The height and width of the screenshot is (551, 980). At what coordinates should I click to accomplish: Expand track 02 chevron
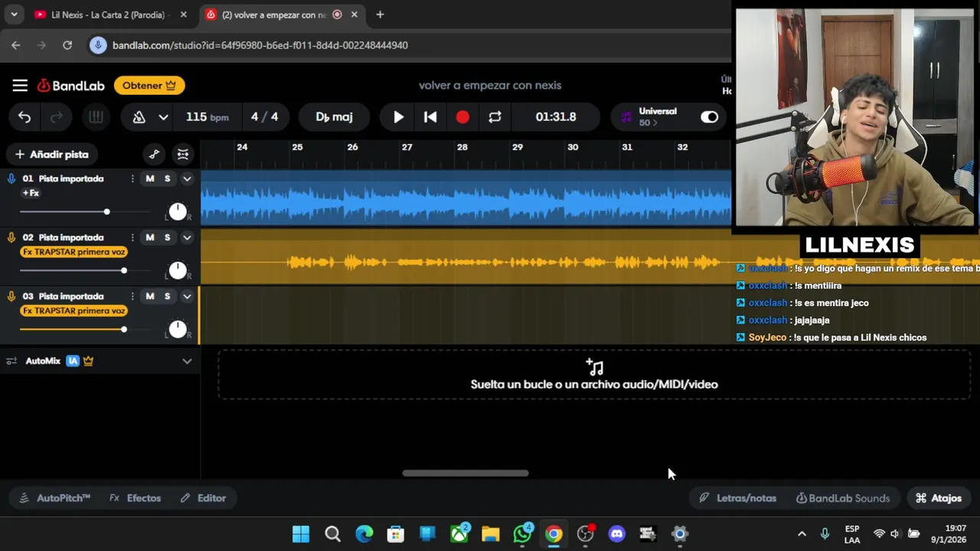tap(187, 237)
